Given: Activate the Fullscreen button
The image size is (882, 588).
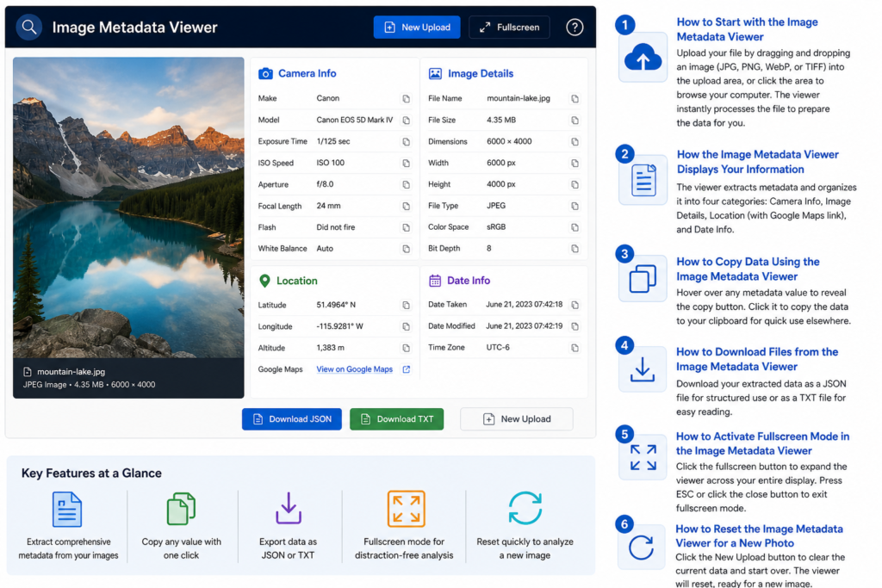Looking at the screenshot, I should (x=509, y=27).
